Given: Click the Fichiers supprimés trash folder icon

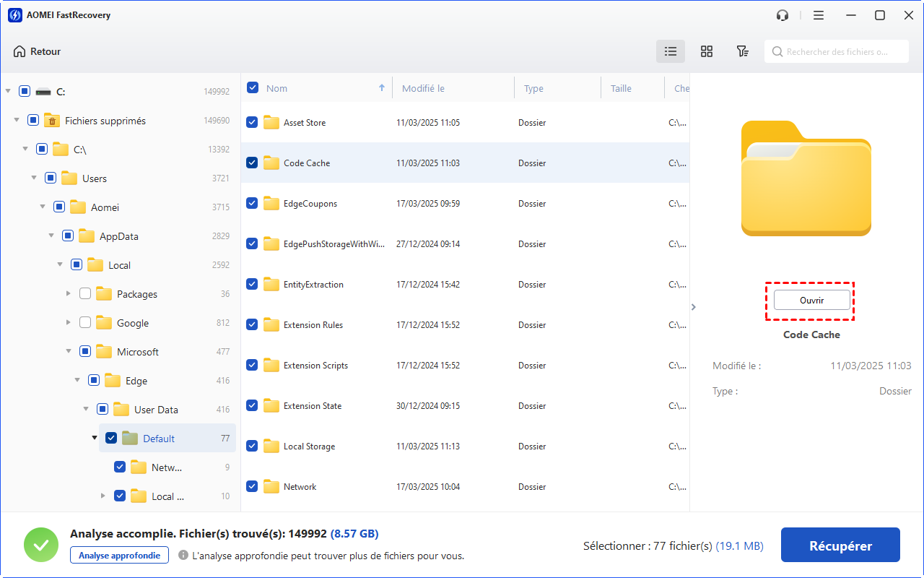Looking at the screenshot, I should click(51, 121).
